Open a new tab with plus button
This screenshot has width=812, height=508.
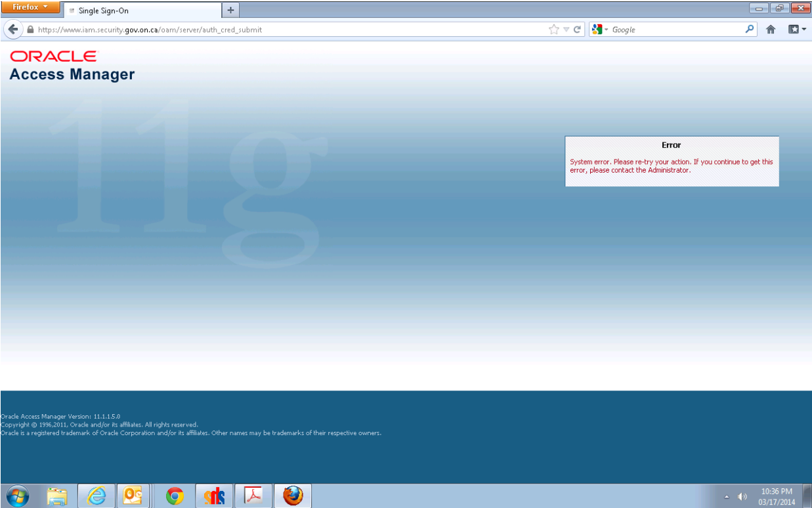pyautogui.click(x=230, y=10)
